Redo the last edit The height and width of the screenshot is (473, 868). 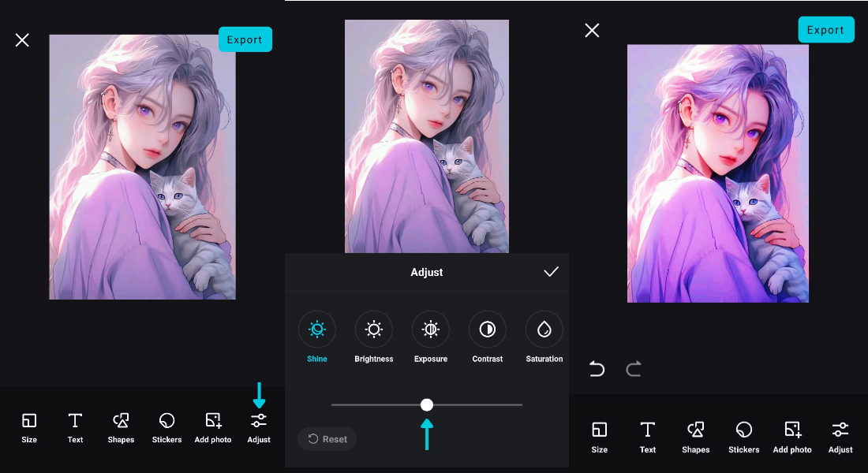[x=633, y=368]
